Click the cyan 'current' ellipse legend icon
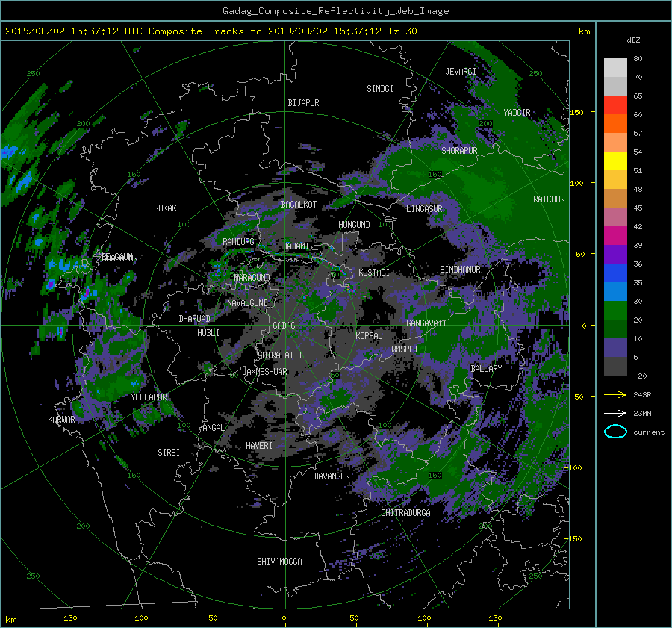Screen dimensions: 672x628 [x=615, y=432]
